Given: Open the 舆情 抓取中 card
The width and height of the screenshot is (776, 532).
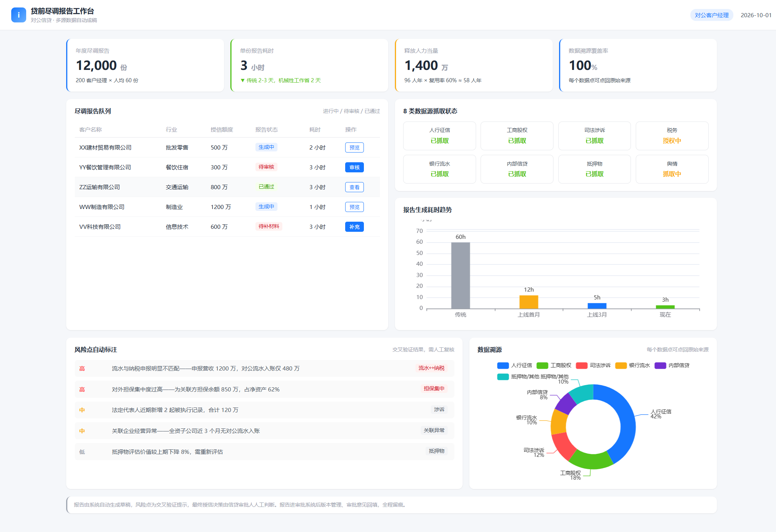Looking at the screenshot, I should (672, 169).
